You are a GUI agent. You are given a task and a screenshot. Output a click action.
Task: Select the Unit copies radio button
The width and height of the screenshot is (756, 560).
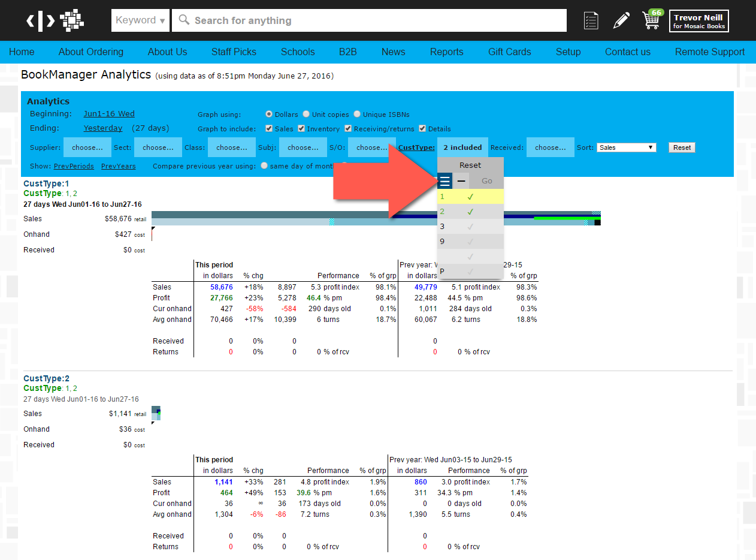[306, 114]
